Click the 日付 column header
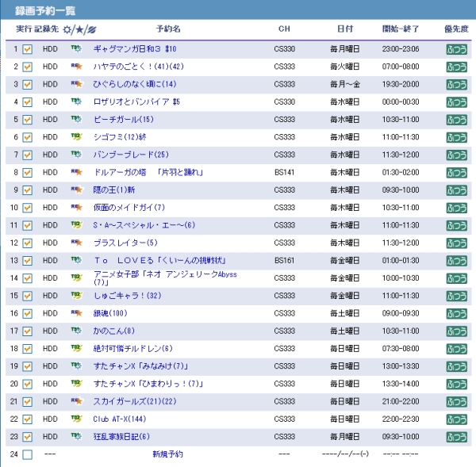 click(345, 29)
